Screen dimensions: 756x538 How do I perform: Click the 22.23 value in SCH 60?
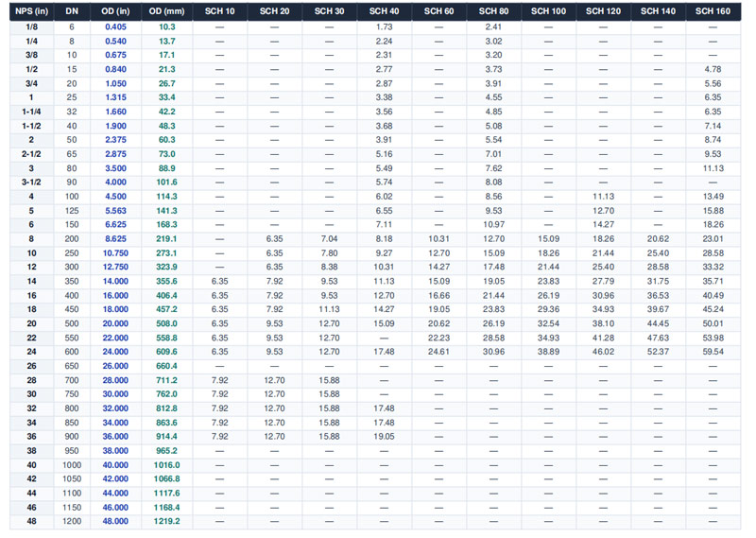point(438,338)
